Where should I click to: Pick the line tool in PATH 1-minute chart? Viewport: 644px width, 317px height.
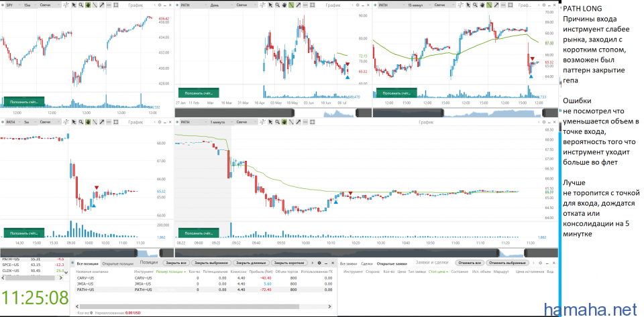(x=291, y=122)
